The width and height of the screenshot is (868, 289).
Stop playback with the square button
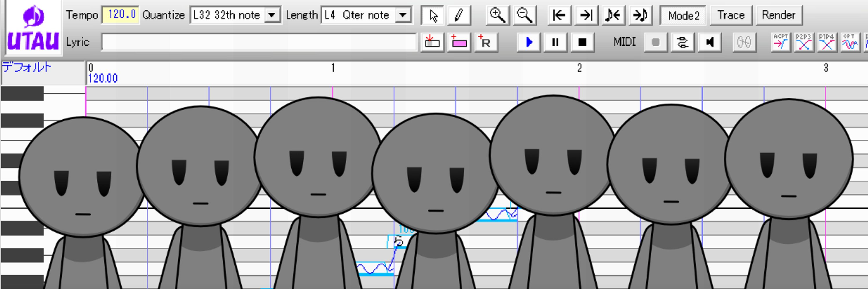point(582,42)
